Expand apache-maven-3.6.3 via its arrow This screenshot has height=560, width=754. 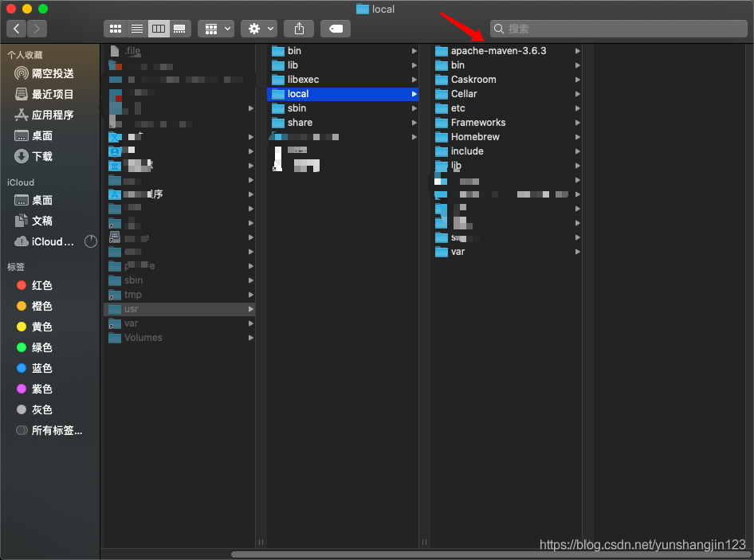coord(578,51)
